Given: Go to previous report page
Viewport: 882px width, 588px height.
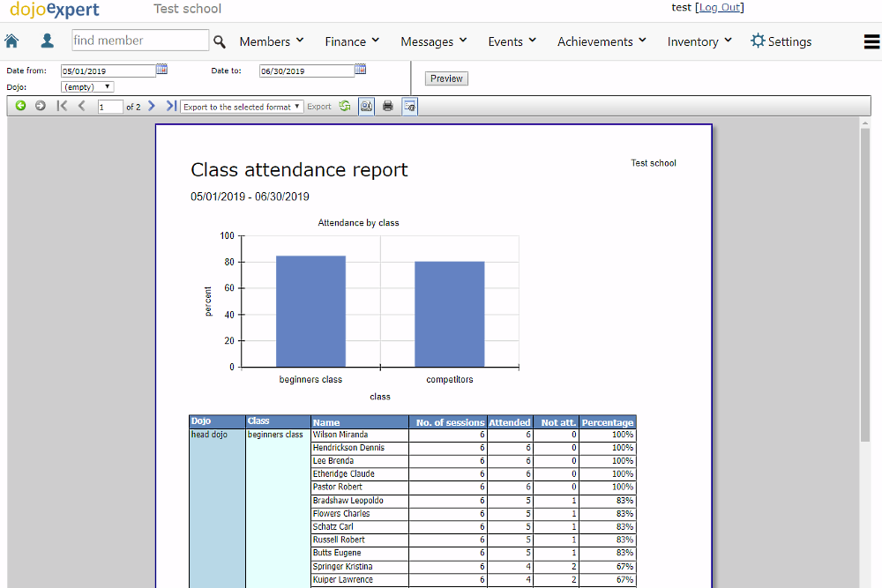Looking at the screenshot, I should [82, 106].
